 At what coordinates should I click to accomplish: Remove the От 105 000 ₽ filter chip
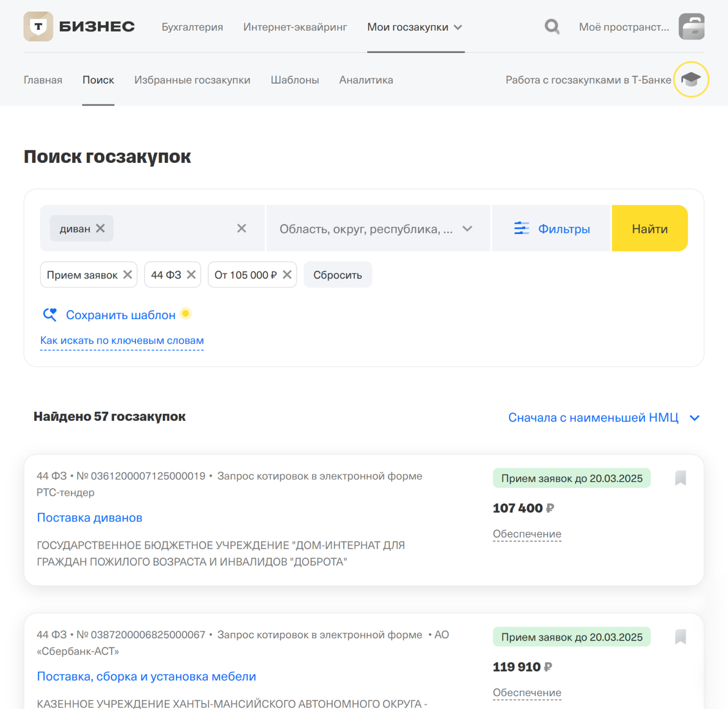(x=285, y=275)
